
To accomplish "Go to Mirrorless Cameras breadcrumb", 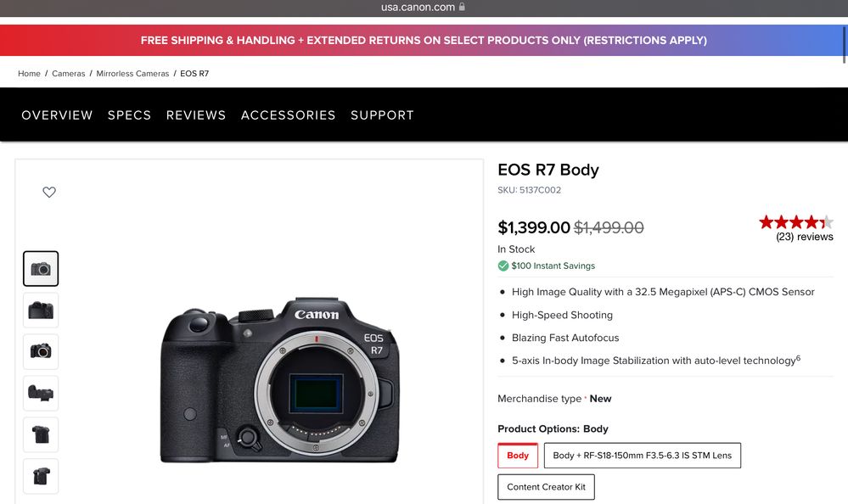I will pyautogui.click(x=132, y=74).
